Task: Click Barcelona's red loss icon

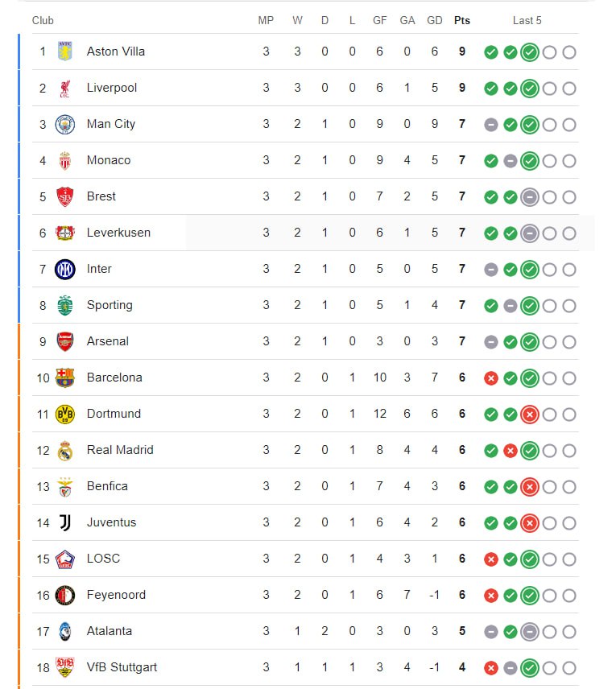Action: [490, 378]
